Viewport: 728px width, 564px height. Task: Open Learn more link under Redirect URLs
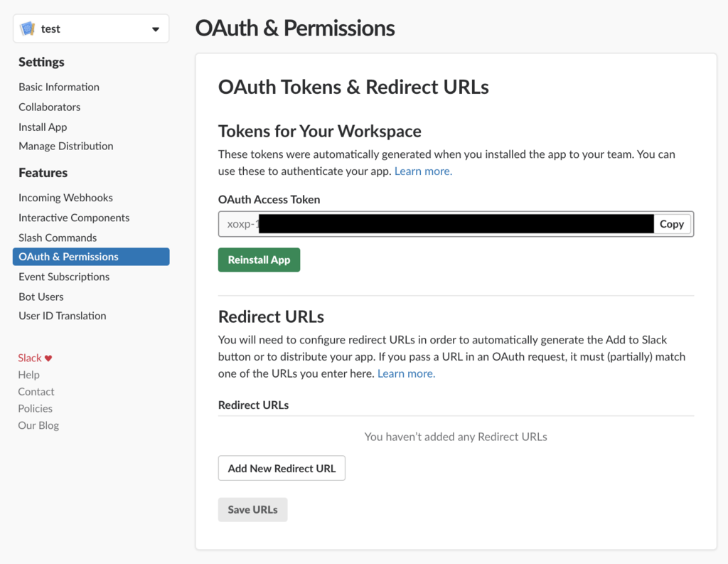[x=406, y=373]
